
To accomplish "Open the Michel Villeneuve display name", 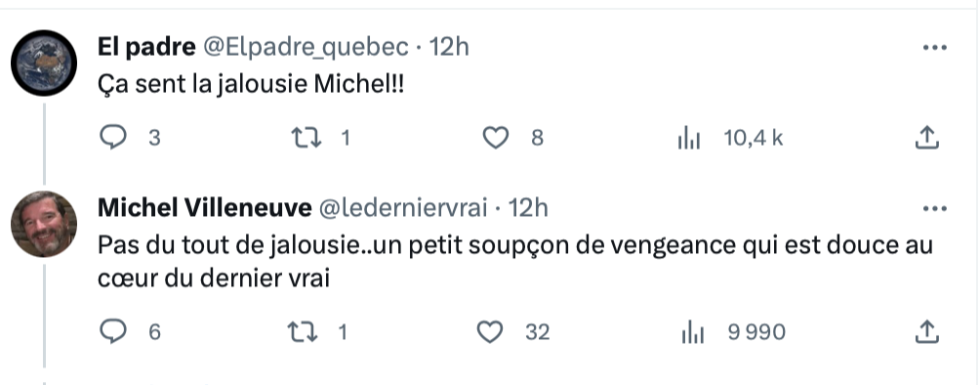I will pos(204,208).
